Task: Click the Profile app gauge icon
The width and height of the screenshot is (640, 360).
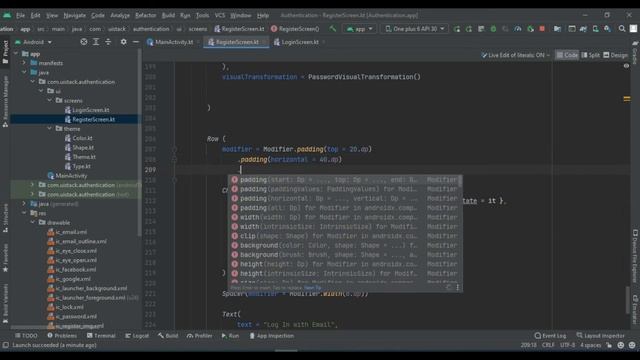Action: 518,29
